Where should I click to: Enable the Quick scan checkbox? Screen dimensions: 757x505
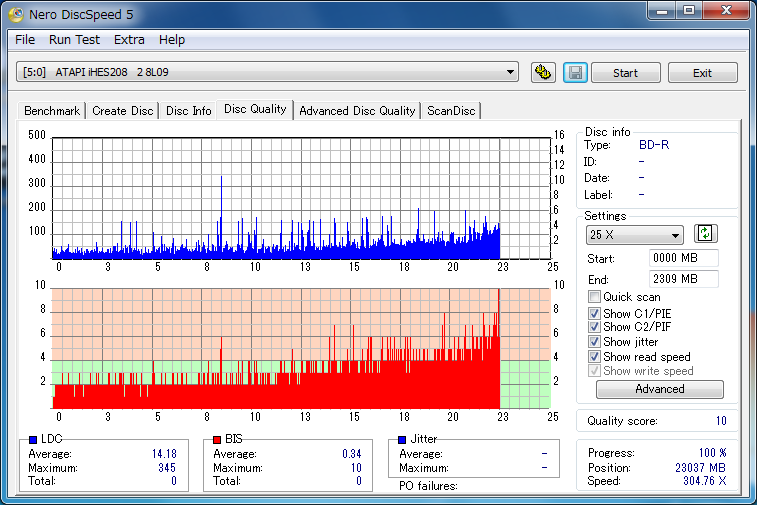point(594,296)
